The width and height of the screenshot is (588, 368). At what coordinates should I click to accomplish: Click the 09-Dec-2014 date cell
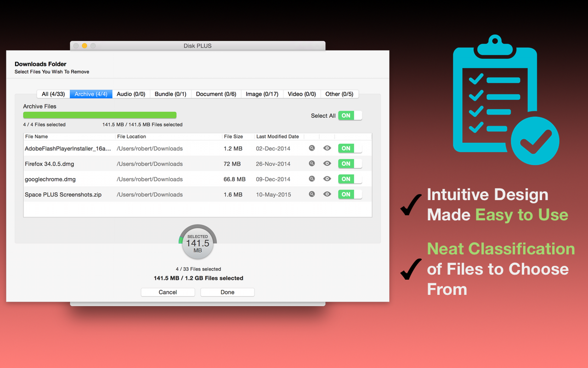tap(273, 179)
